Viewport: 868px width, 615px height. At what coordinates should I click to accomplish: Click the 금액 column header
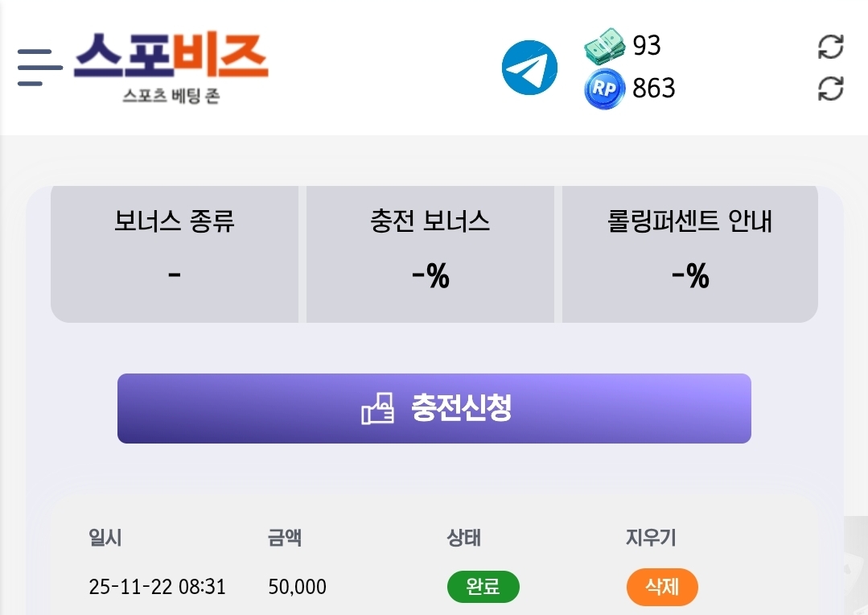coord(285,538)
